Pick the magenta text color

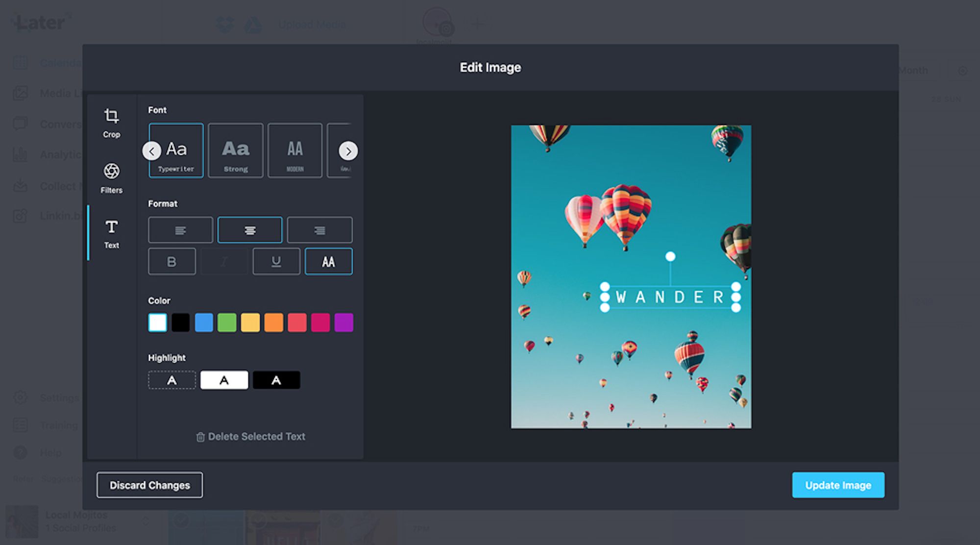pos(320,322)
